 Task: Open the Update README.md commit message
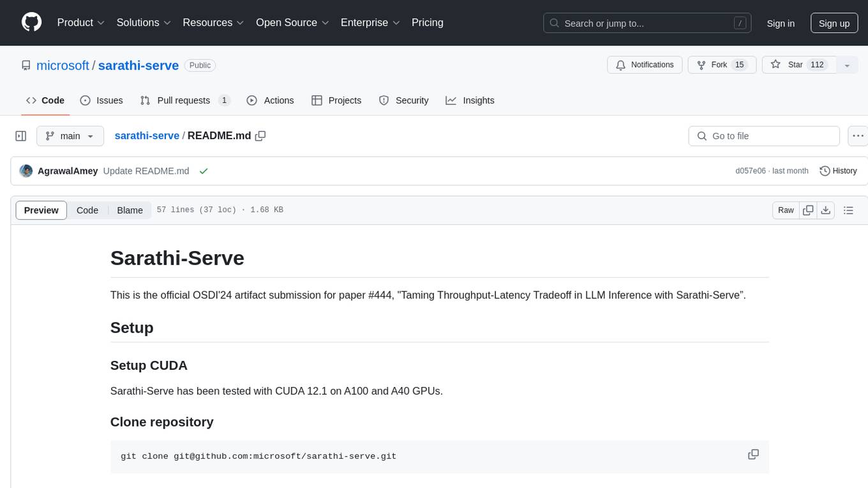pos(146,171)
